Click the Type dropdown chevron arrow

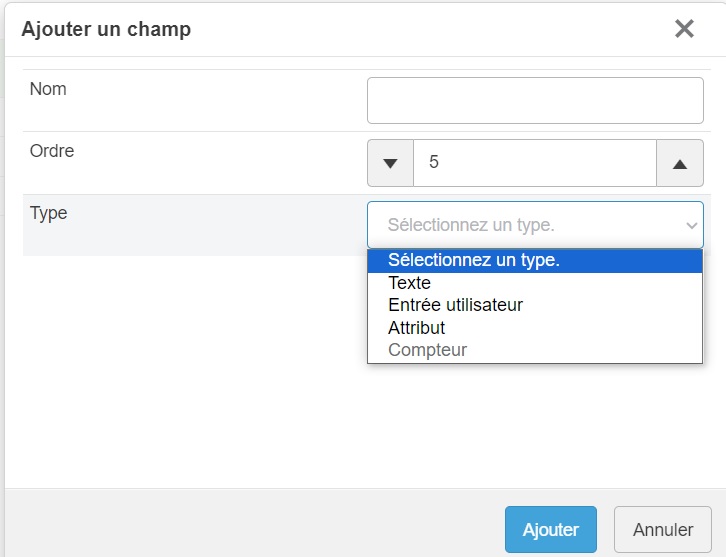[x=690, y=226]
